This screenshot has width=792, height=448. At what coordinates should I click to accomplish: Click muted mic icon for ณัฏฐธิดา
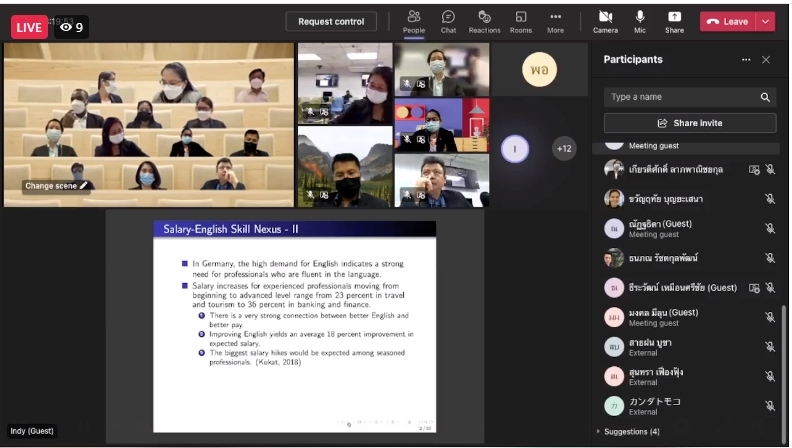tap(770, 228)
